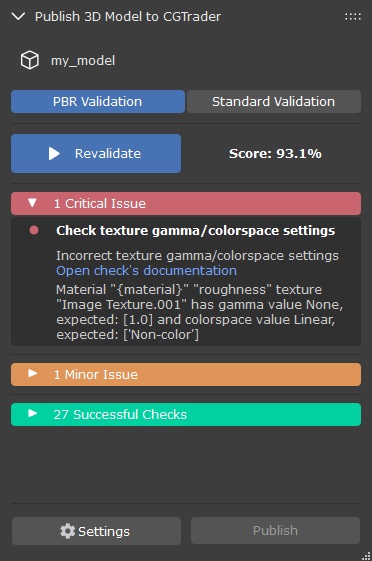Click the red dot beside the gamma check
The height and width of the screenshot is (561, 372).
pos(34,230)
